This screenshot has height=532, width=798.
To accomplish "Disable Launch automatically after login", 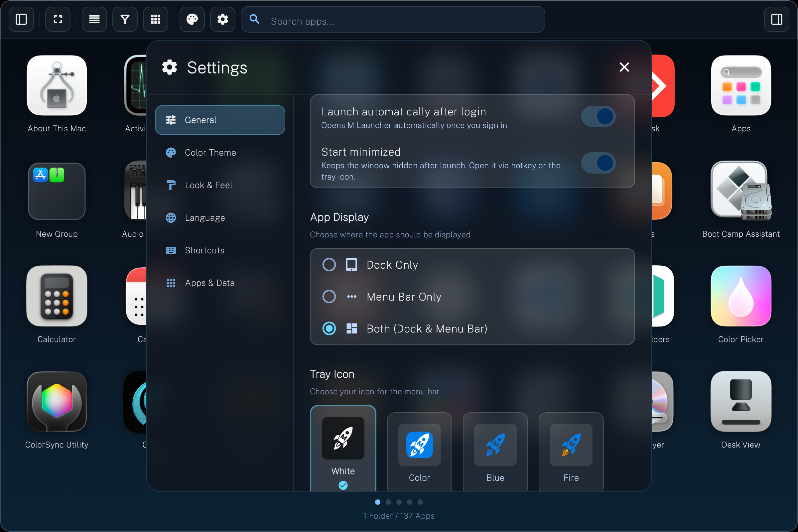I will [x=598, y=116].
